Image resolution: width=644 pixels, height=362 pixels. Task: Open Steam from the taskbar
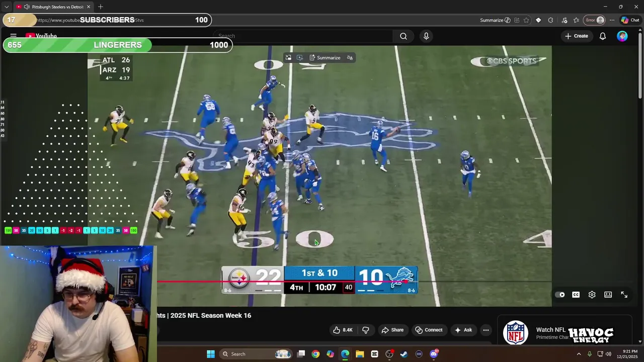pyautogui.click(x=404, y=354)
